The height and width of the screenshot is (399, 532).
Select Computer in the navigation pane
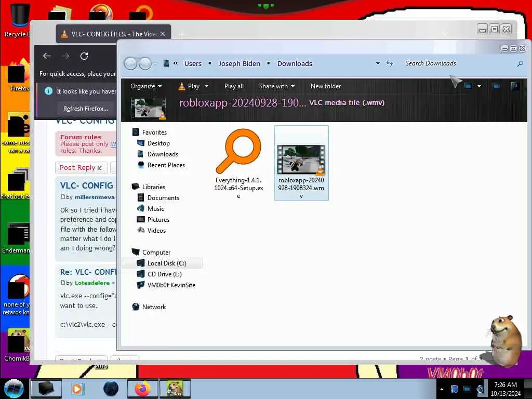[156, 252]
